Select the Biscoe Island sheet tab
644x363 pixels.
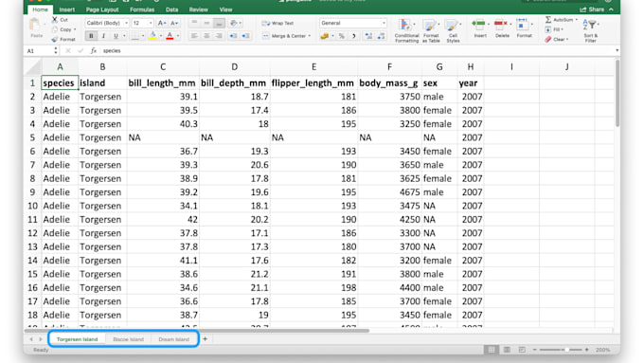[128, 339]
